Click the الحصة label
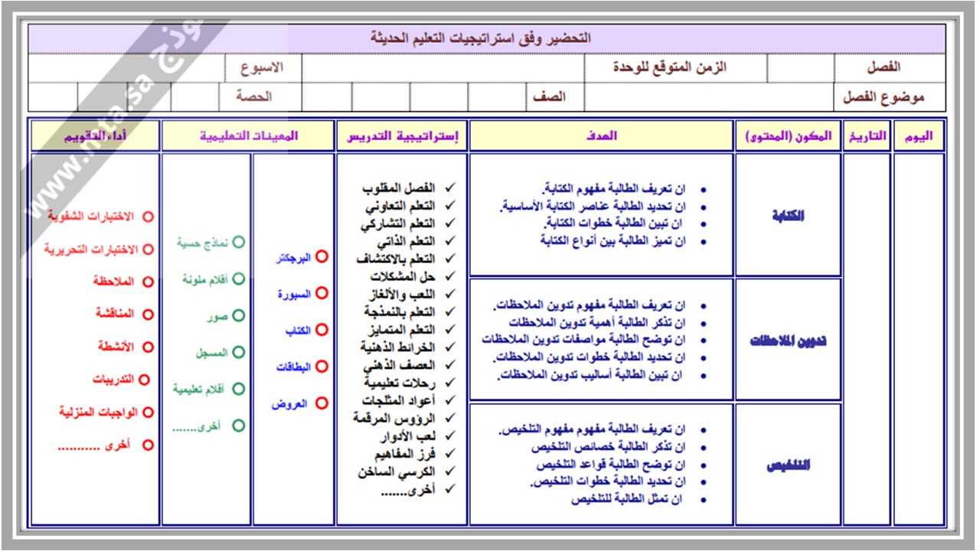 [x=254, y=96]
